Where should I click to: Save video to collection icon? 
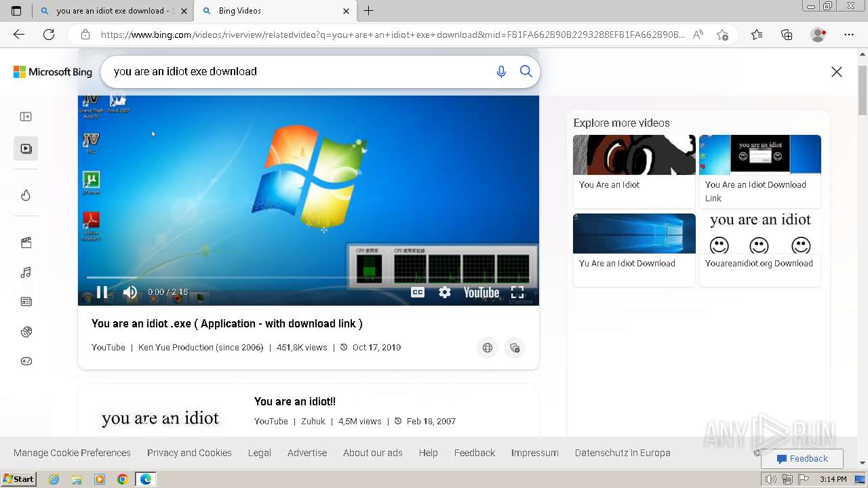pyautogui.click(x=515, y=348)
